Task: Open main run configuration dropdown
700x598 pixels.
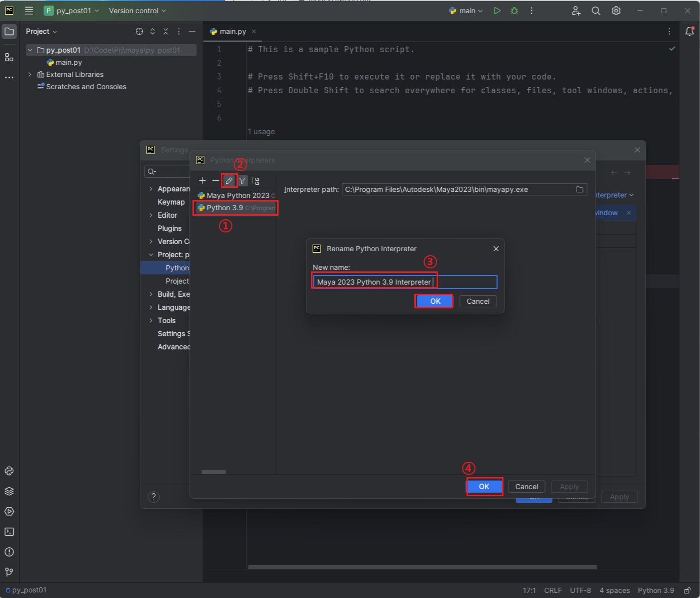Action: 466,11
